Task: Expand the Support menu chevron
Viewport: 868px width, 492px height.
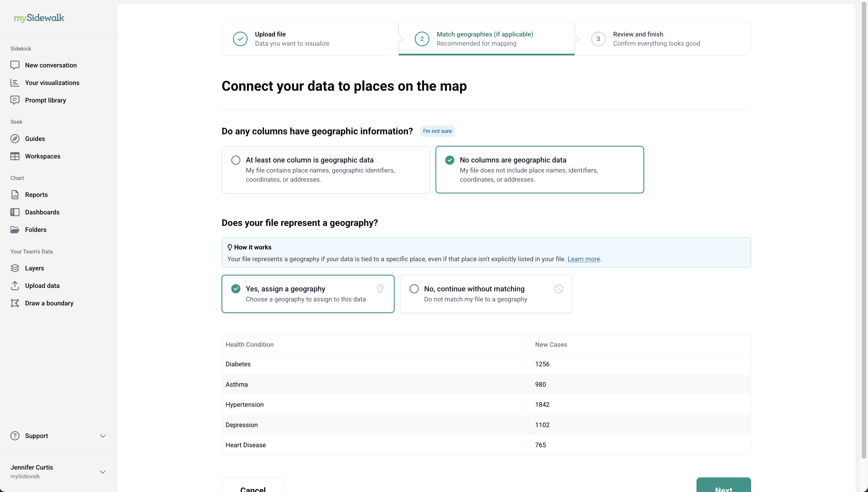Action: pyautogui.click(x=103, y=436)
